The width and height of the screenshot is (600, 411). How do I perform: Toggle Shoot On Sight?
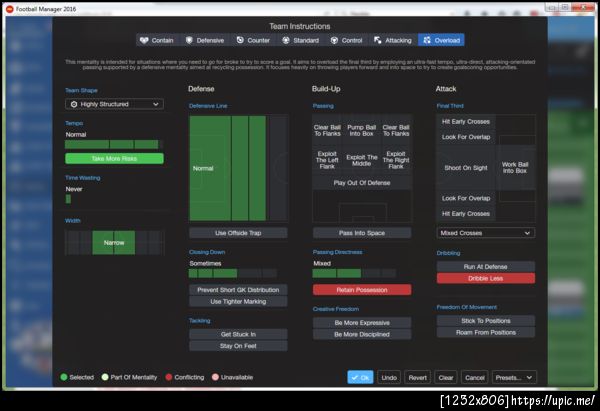click(466, 168)
